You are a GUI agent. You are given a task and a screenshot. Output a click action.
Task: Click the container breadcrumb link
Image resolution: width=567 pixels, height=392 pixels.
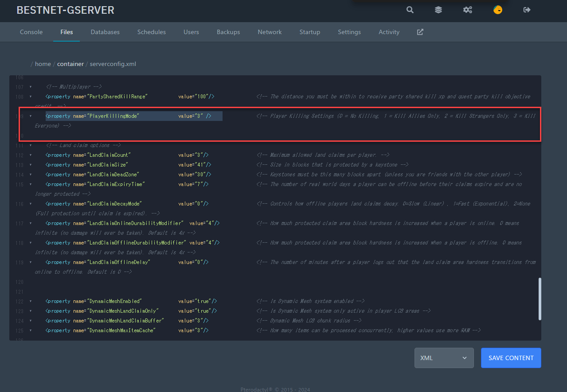(x=70, y=64)
